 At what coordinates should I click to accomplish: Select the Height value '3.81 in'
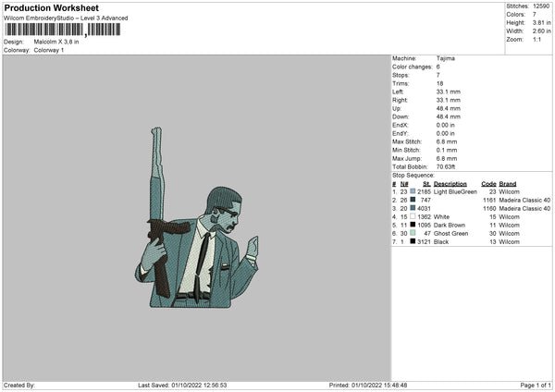pos(541,22)
